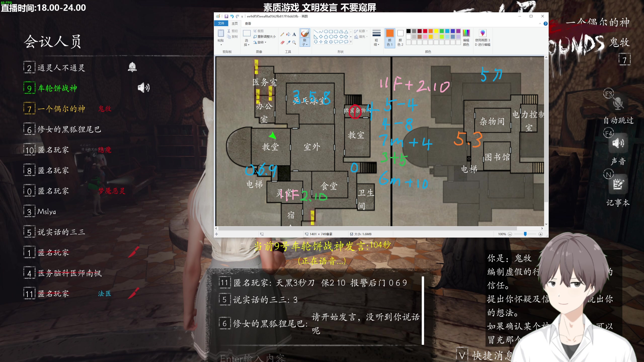Select the Eraser tool in Paint
Viewport: 644px width, 362px height.
(282, 42)
